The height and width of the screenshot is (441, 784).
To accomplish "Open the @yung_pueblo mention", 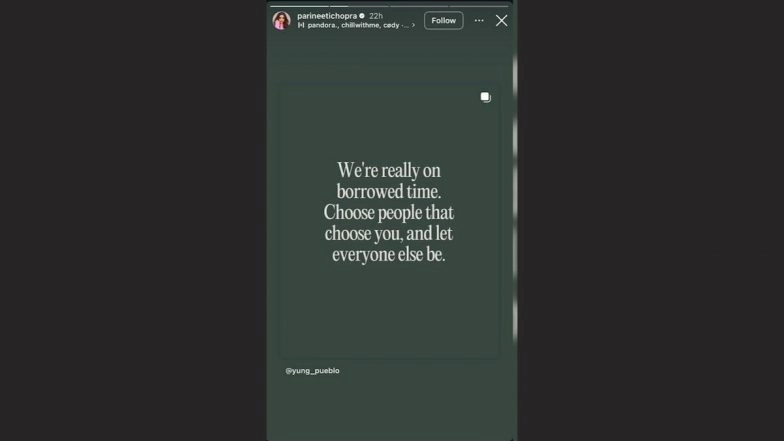I will click(x=312, y=370).
